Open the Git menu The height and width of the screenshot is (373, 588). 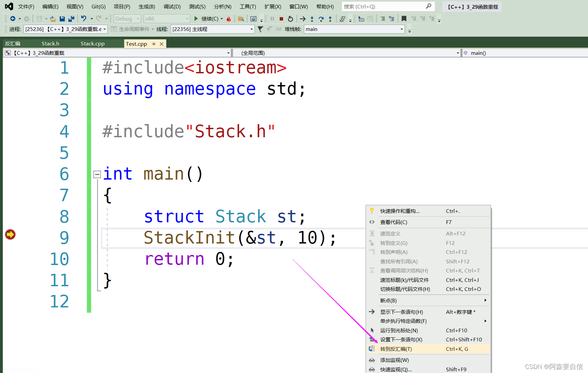(x=99, y=6)
